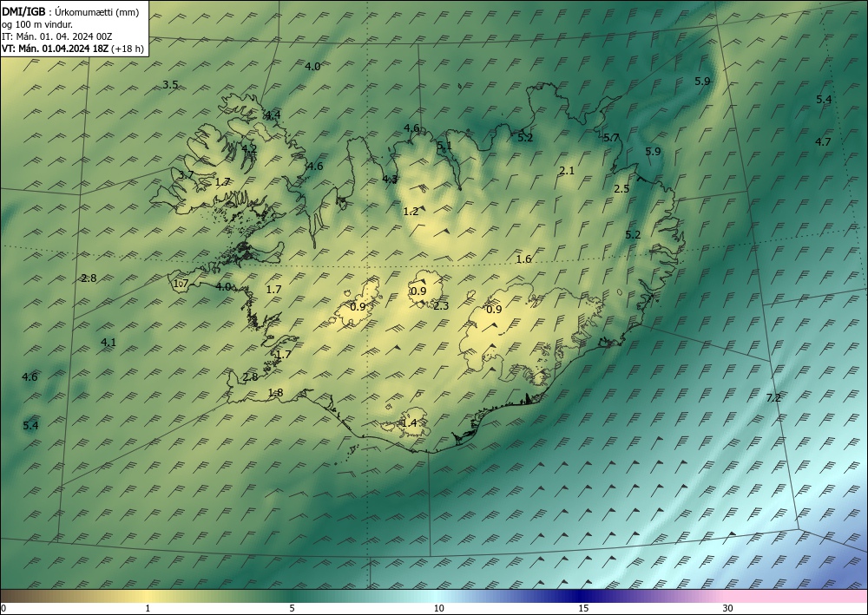
Task: Click the colorbar tick label 1
Action: [148, 609]
